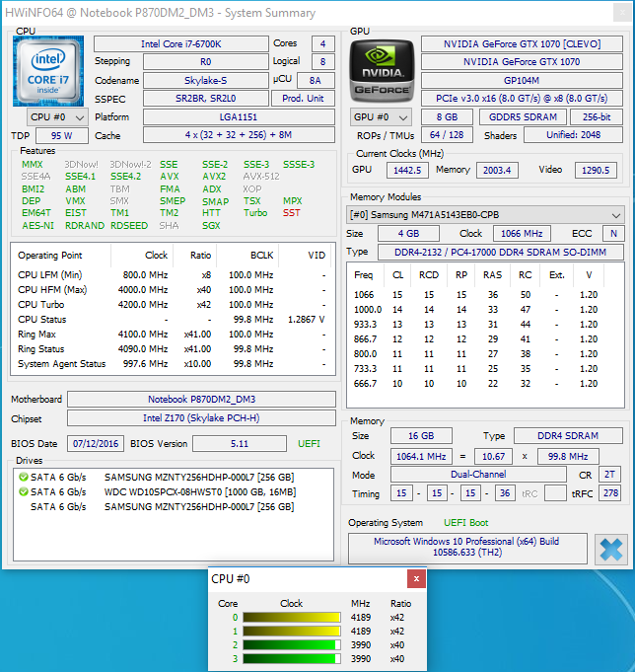Click the Memory clock 2003.4 value
This screenshot has width=635, height=672.
[x=497, y=170]
